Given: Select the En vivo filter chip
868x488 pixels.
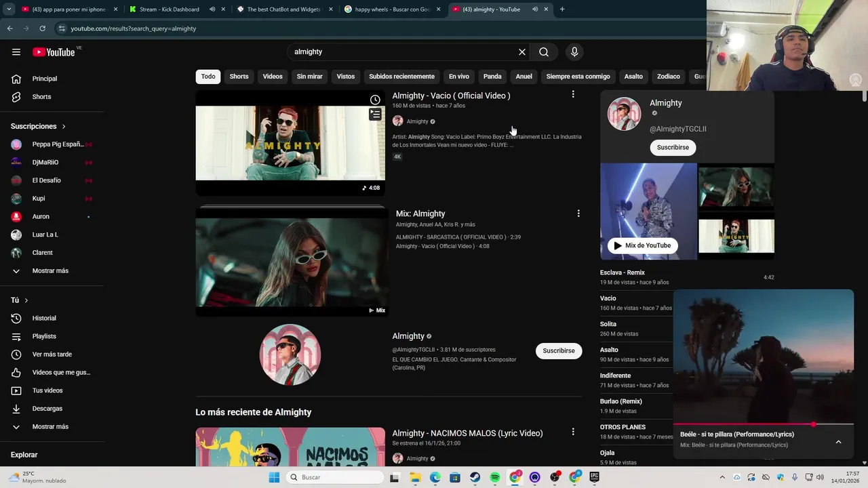Looking at the screenshot, I should (x=459, y=77).
